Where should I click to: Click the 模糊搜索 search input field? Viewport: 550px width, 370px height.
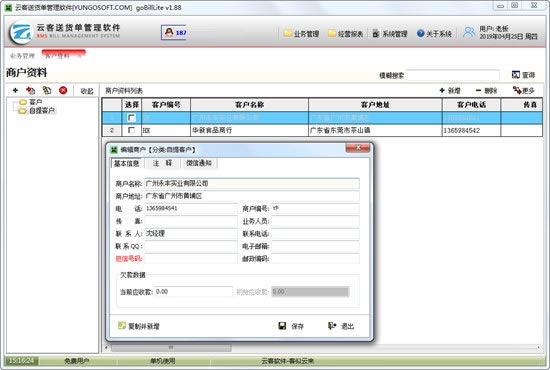[453, 75]
